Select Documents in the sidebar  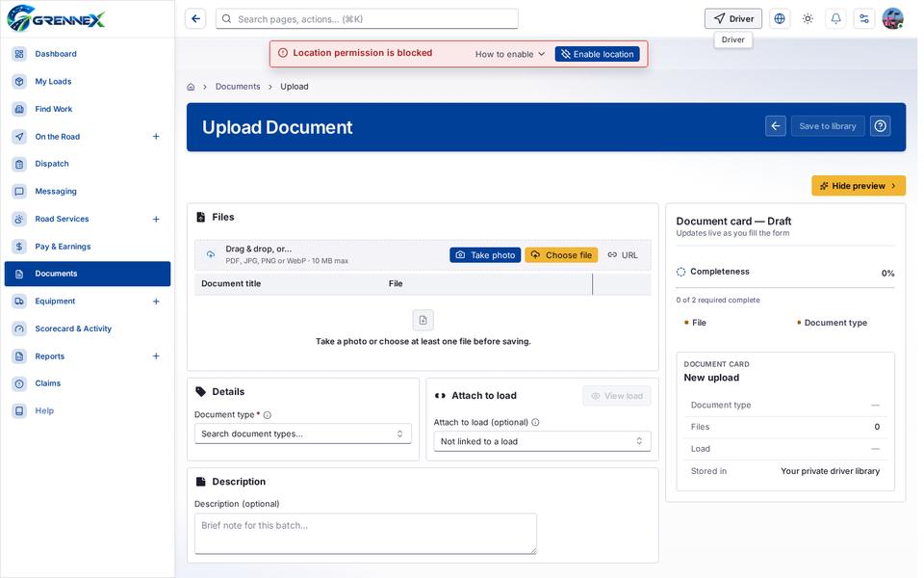(88, 274)
